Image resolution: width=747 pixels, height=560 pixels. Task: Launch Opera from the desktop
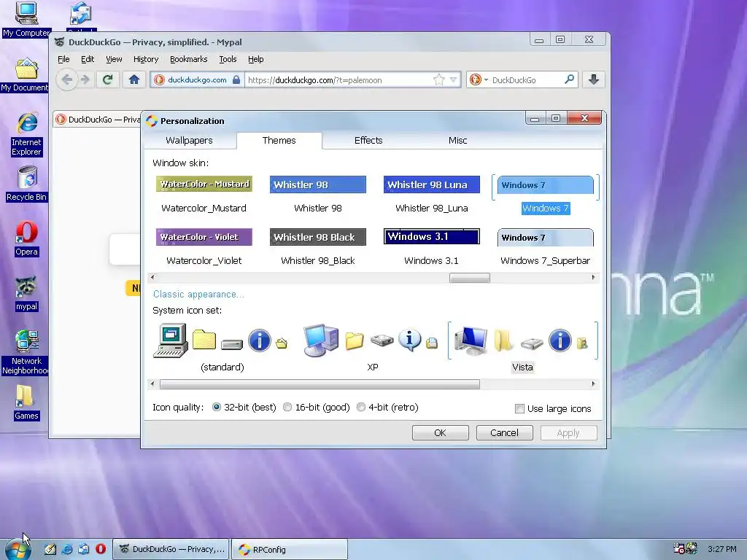pos(27,238)
